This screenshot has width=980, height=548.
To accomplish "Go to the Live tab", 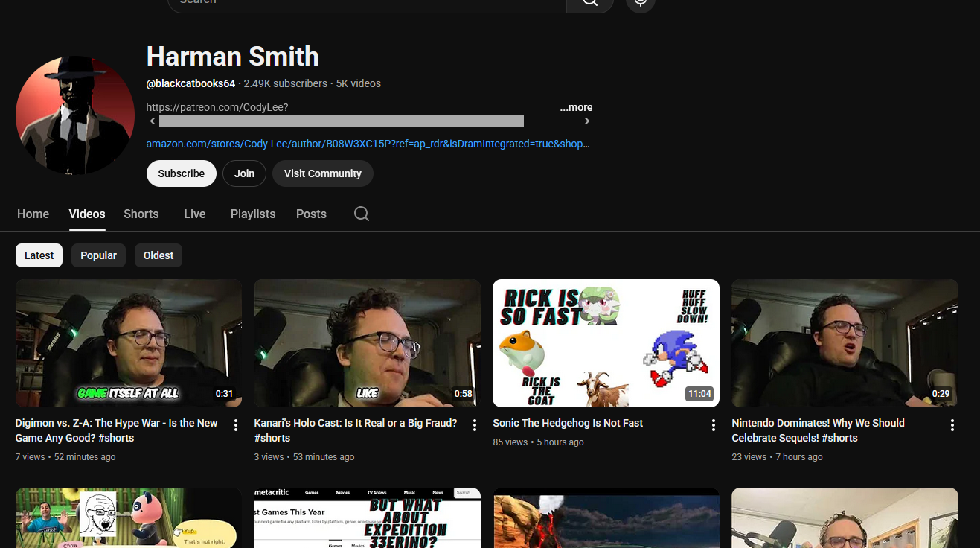I will coord(195,214).
